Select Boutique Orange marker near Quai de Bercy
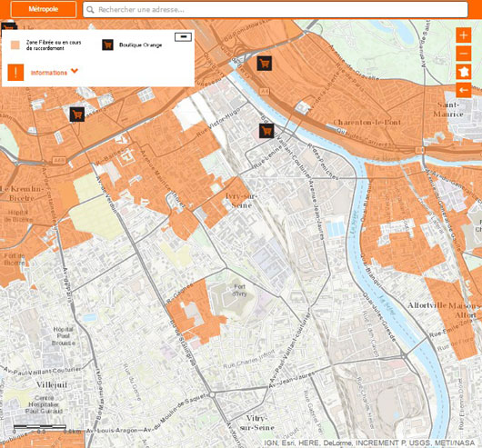The width and height of the screenshot is (482, 448). tap(265, 64)
